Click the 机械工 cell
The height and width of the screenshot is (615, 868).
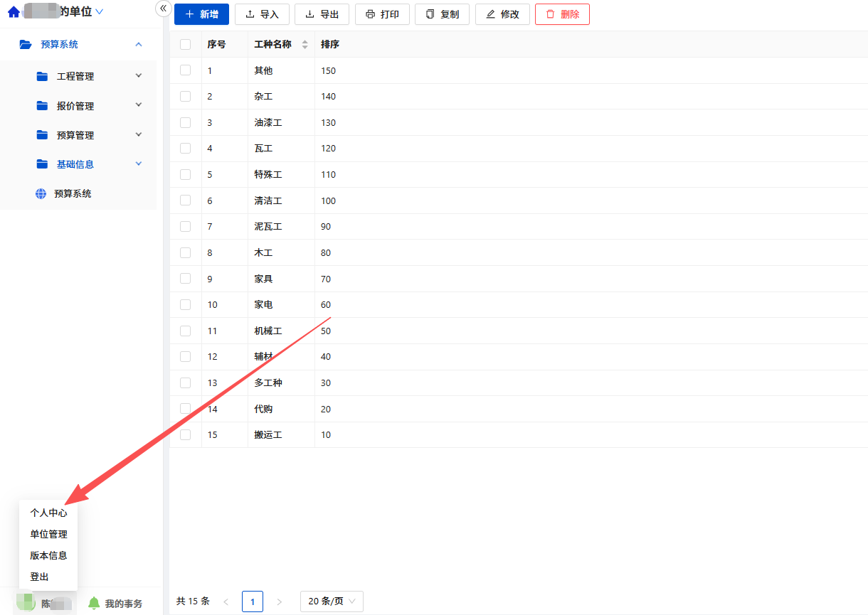pos(268,331)
